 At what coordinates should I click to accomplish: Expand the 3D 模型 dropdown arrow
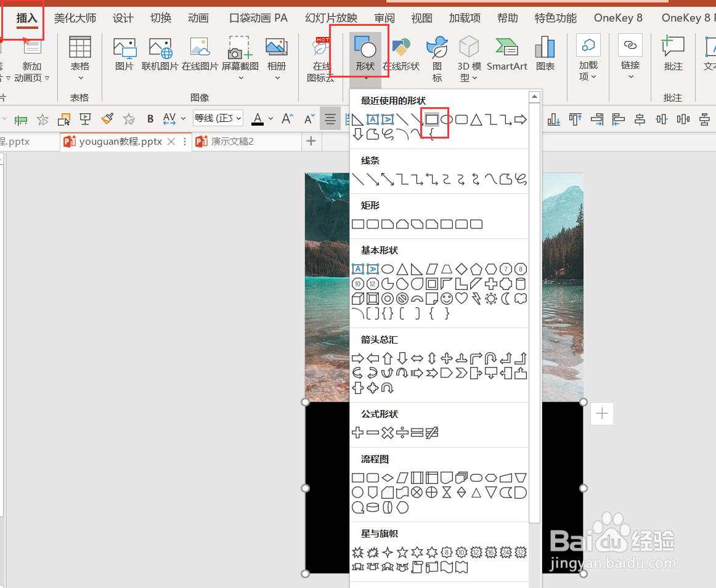[x=475, y=78]
